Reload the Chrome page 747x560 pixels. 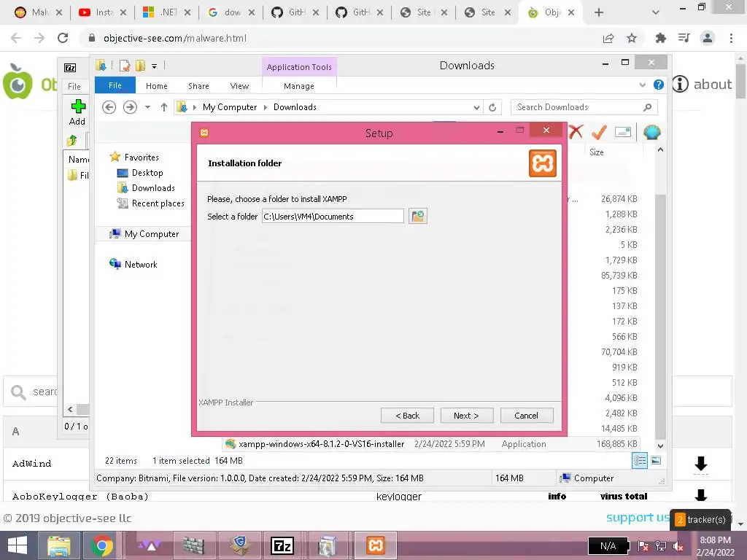63,38
